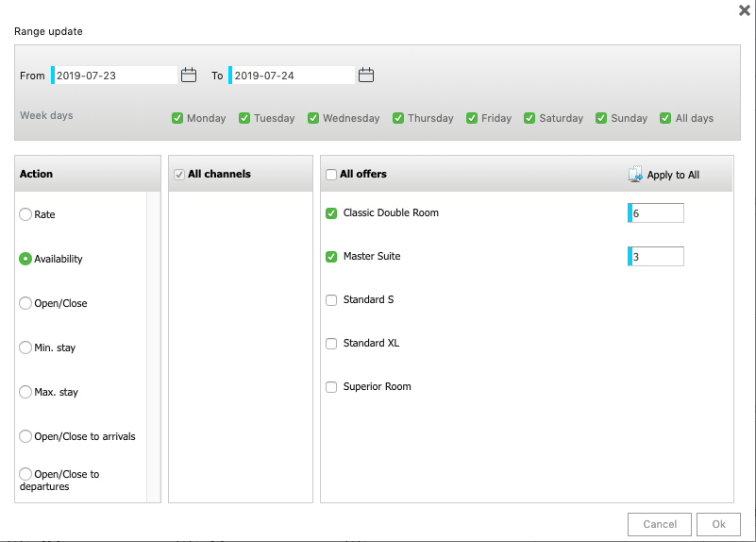Close the Range update dialog
The width and height of the screenshot is (756, 542).
(x=745, y=10)
